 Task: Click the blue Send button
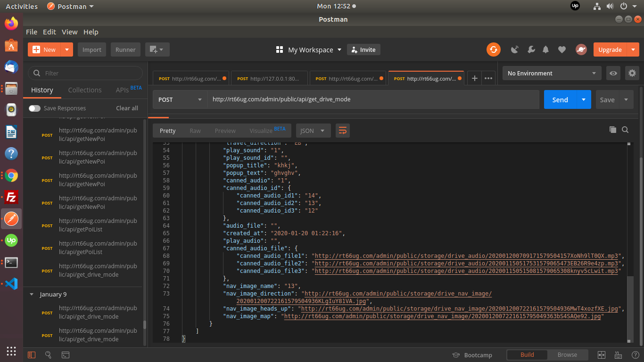point(560,99)
